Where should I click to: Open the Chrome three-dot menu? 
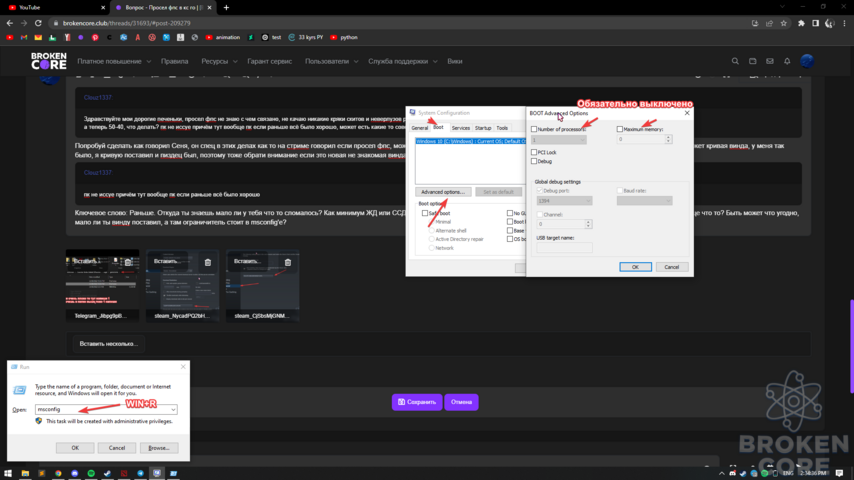845,23
